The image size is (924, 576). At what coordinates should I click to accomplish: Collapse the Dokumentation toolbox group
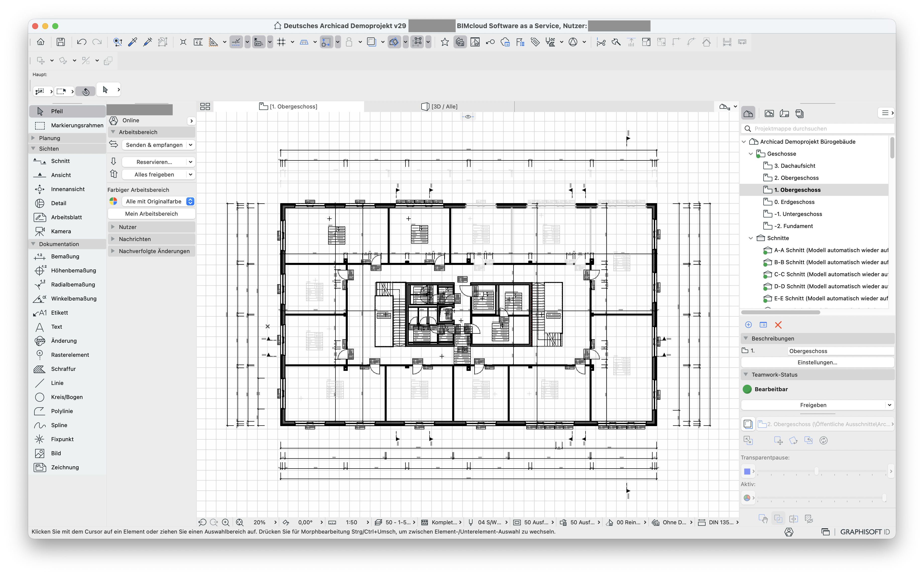(x=33, y=244)
